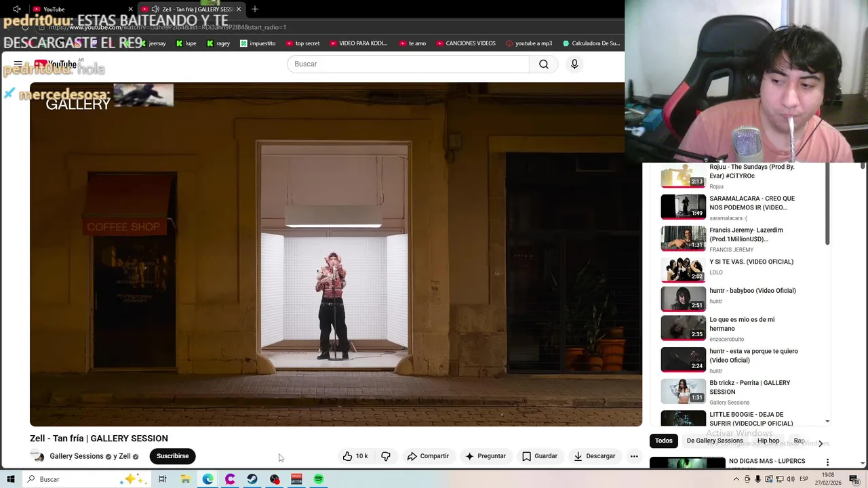Screen dimensions: 868x488
Task: Open the 'impuestito' bookmark
Action: coord(258,43)
